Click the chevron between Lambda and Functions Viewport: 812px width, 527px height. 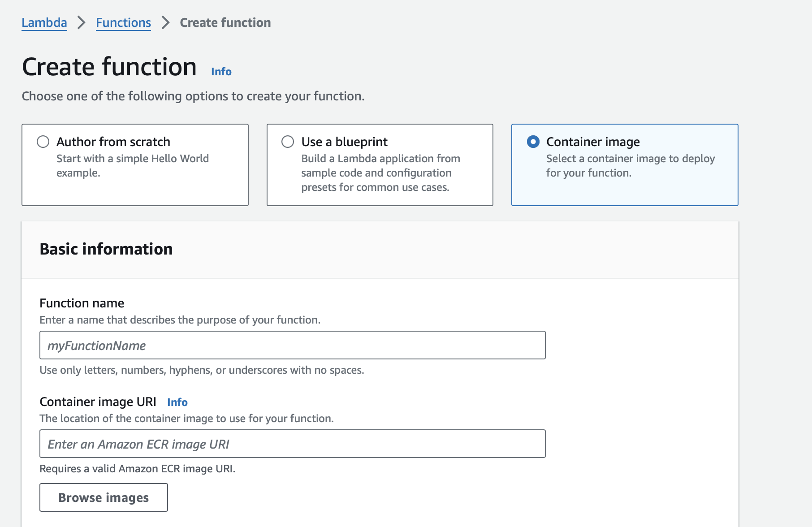[x=81, y=22]
